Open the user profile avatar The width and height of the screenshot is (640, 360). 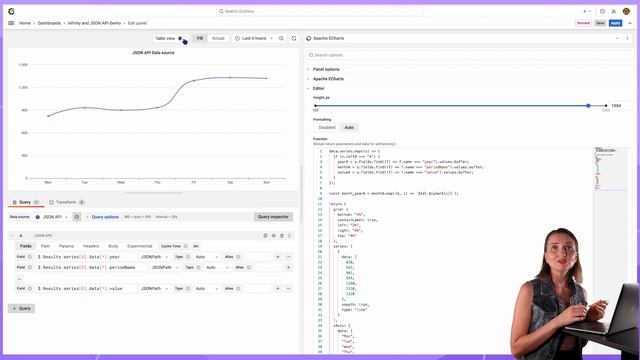coord(626,11)
